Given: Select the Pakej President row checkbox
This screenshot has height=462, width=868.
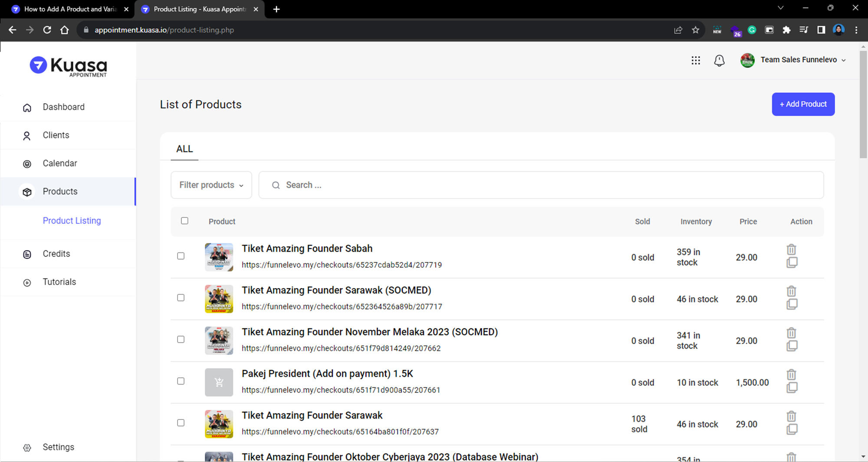Looking at the screenshot, I should pos(181,381).
